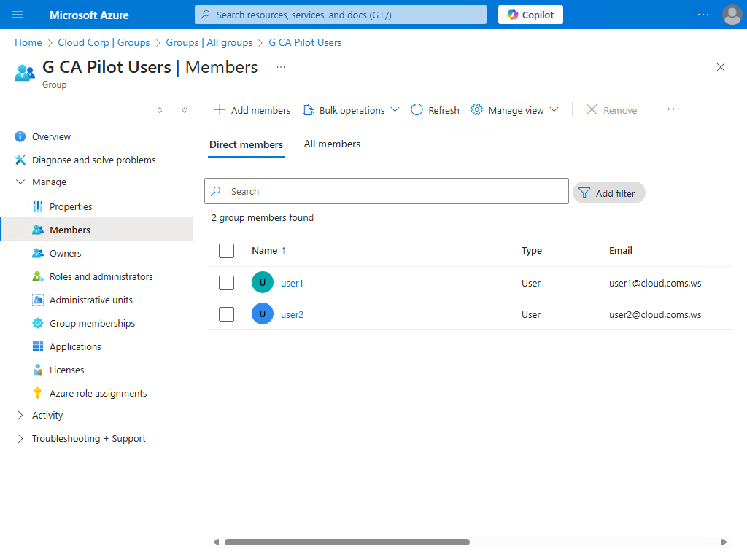Image resolution: width=747 pixels, height=560 pixels.
Task: Open the top bar more options ellipsis
Action: (x=703, y=15)
